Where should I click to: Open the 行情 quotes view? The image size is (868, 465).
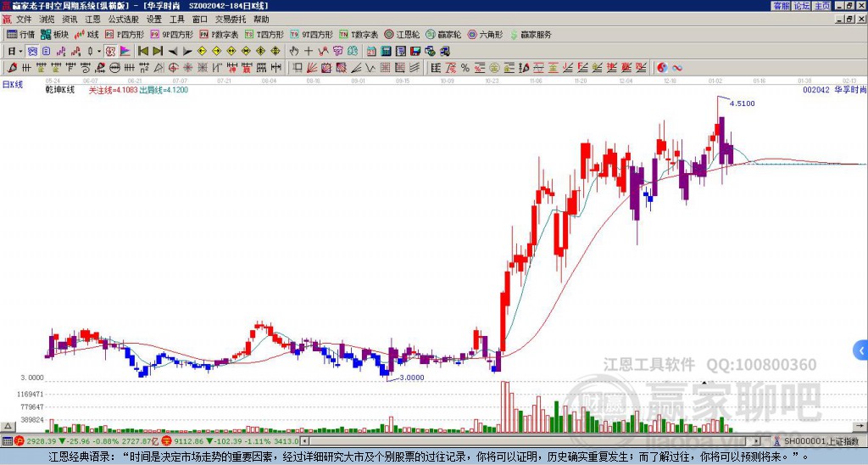click(21, 34)
